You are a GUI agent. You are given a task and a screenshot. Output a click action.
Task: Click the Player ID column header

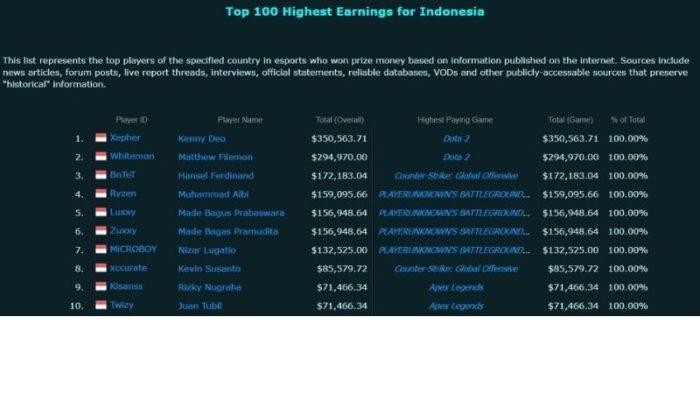(x=131, y=120)
